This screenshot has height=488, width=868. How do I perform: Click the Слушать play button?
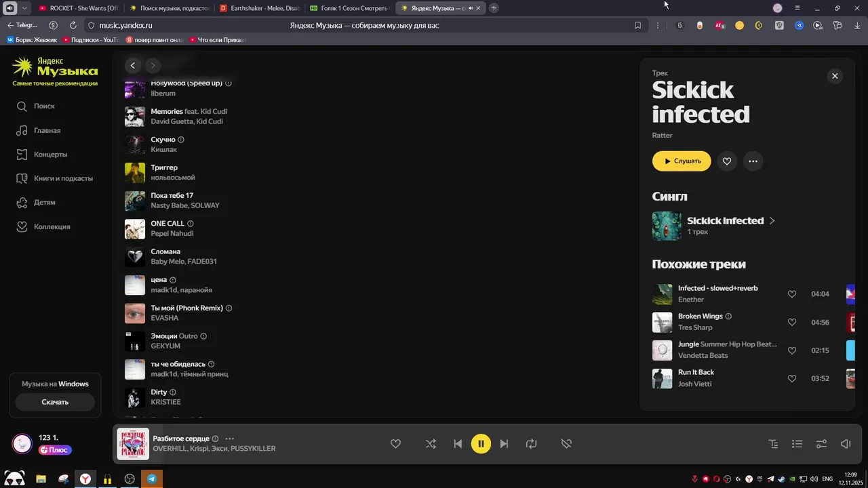(x=682, y=161)
